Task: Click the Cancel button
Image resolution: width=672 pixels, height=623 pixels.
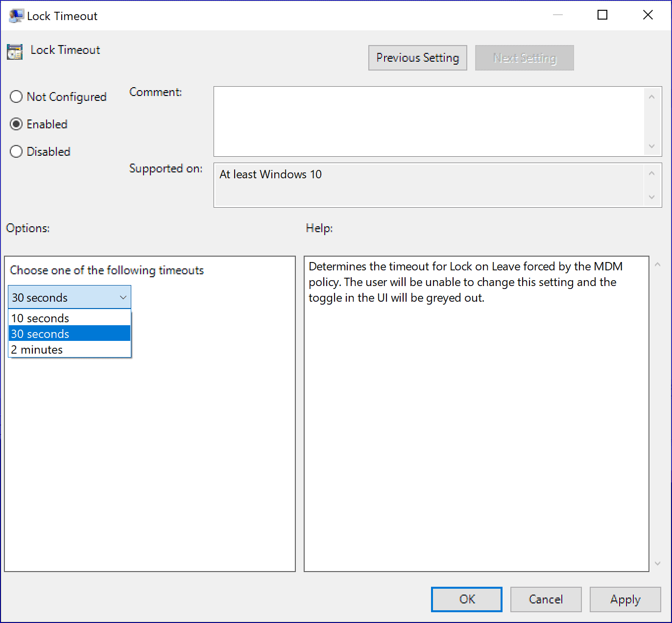Action: 546,599
